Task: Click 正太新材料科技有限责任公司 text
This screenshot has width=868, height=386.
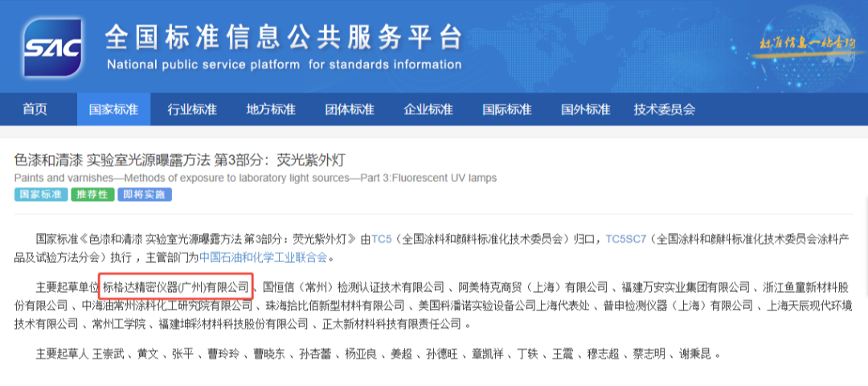Action: pyautogui.click(x=391, y=323)
